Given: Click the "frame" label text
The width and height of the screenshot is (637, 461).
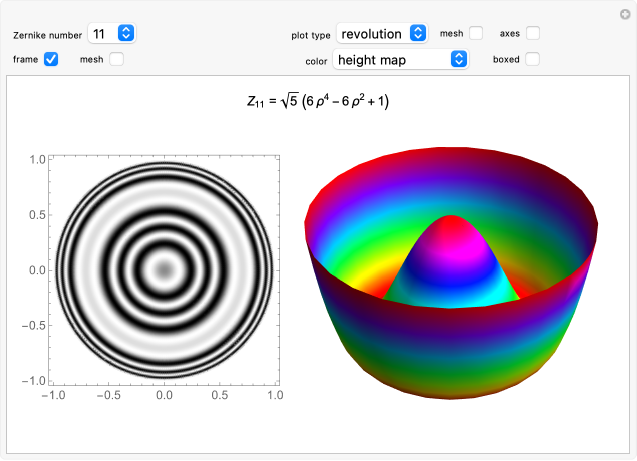Looking at the screenshot, I should [x=26, y=60].
